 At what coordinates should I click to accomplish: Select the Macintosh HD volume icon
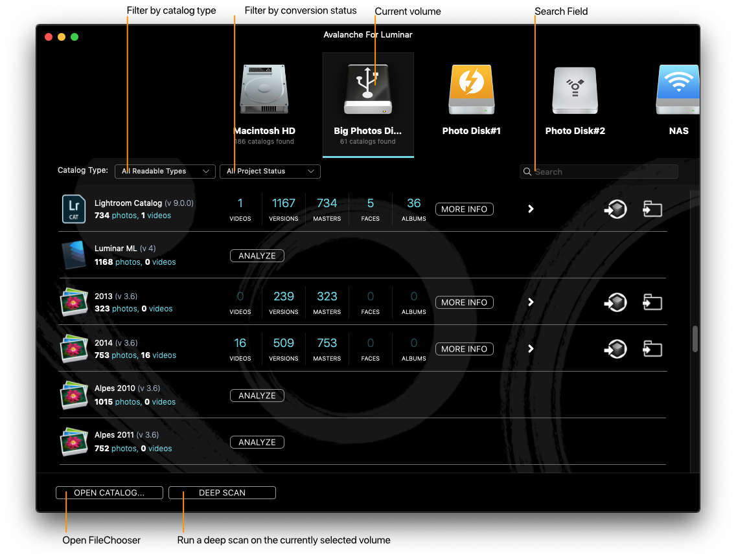pyautogui.click(x=264, y=89)
